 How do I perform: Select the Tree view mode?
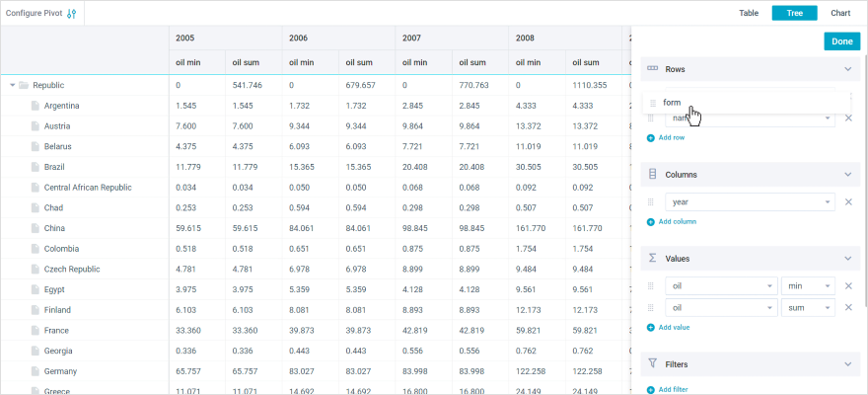pyautogui.click(x=794, y=14)
